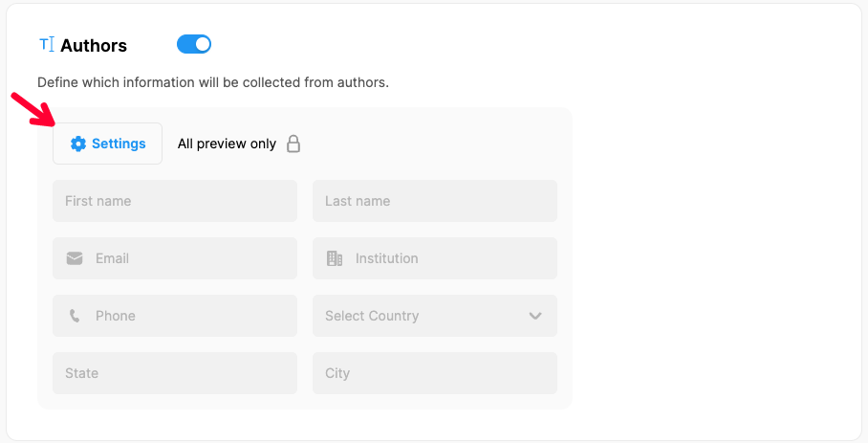Click the envelope icon in Email field
The height and width of the screenshot is (443, 868).
pyautogui.click(x=75, y=258)
